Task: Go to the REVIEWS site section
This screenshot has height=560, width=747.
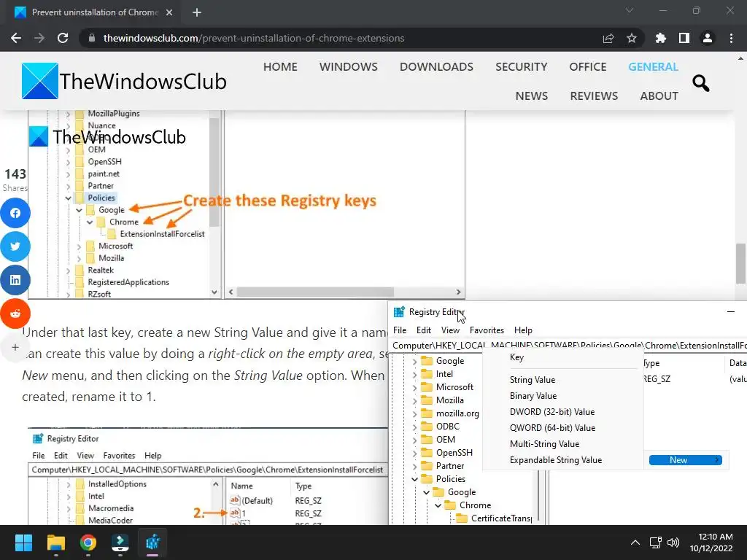Action: [594, 96]
